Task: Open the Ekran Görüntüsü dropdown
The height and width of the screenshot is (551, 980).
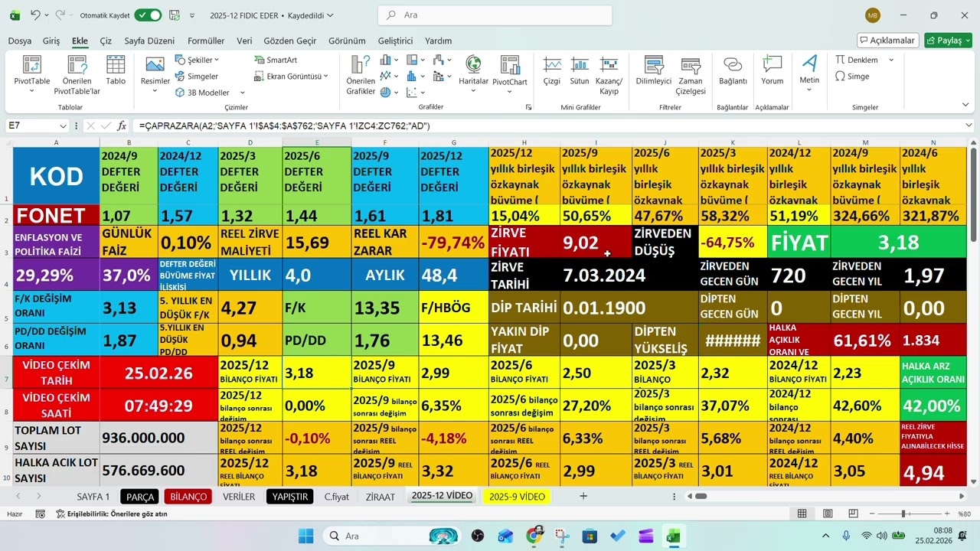Action: click(325, 77)
